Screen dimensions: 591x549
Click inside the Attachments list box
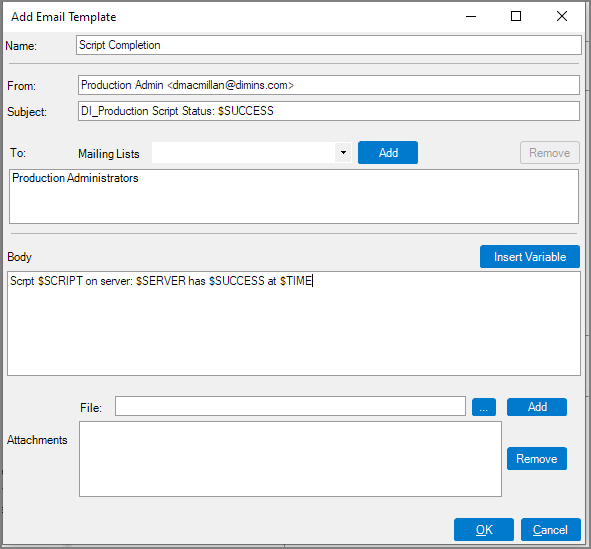(290, 459)
